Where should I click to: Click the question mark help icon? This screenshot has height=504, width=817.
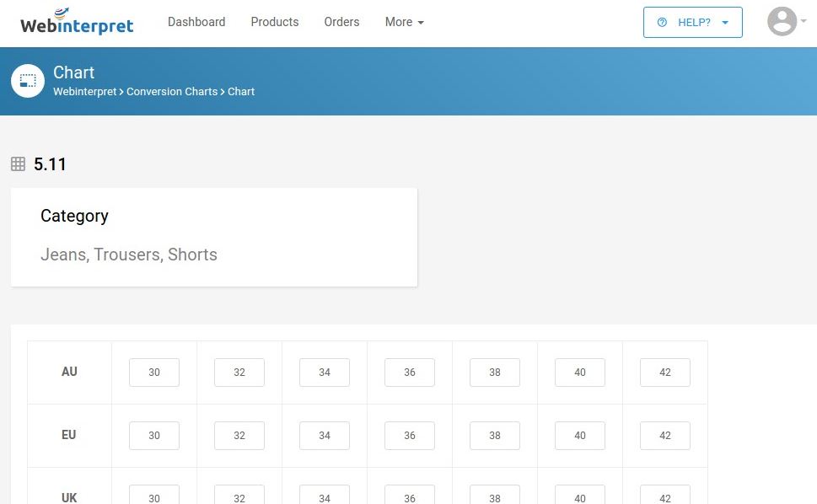[x=662, y=23]
